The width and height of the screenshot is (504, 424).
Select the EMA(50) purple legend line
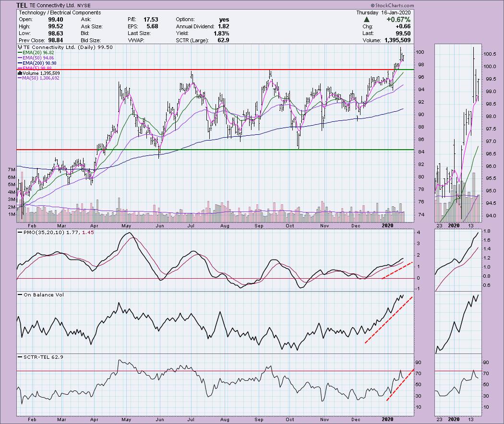(20, 58)
